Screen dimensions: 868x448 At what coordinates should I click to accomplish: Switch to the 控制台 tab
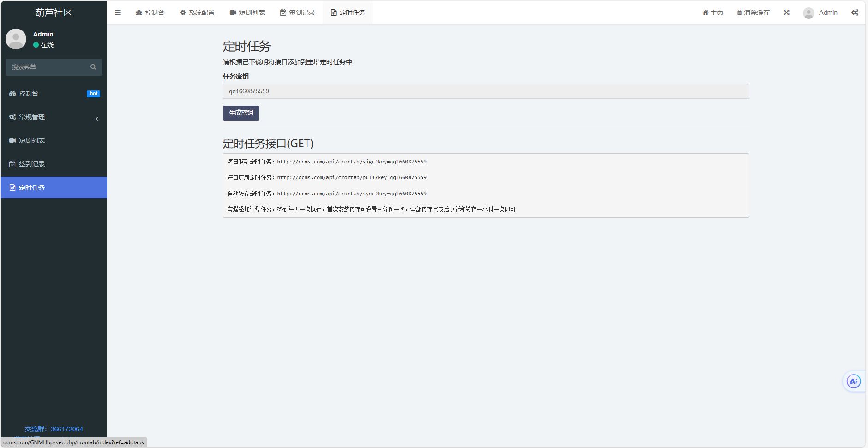click(150, 12)
